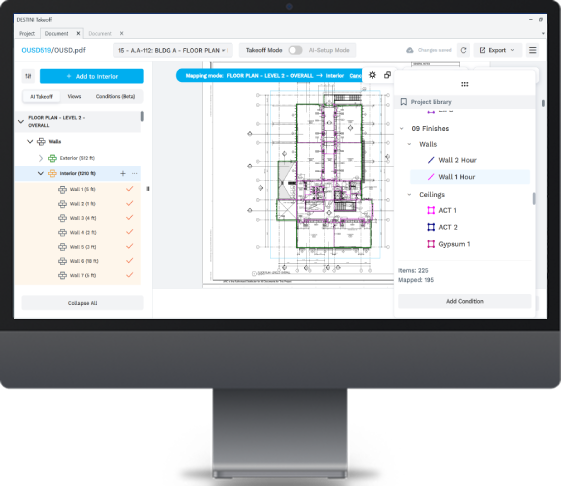Toggle the check mark for Wall 7 (5 ft)
Viewport: 561px width, 486px height.
130,275
